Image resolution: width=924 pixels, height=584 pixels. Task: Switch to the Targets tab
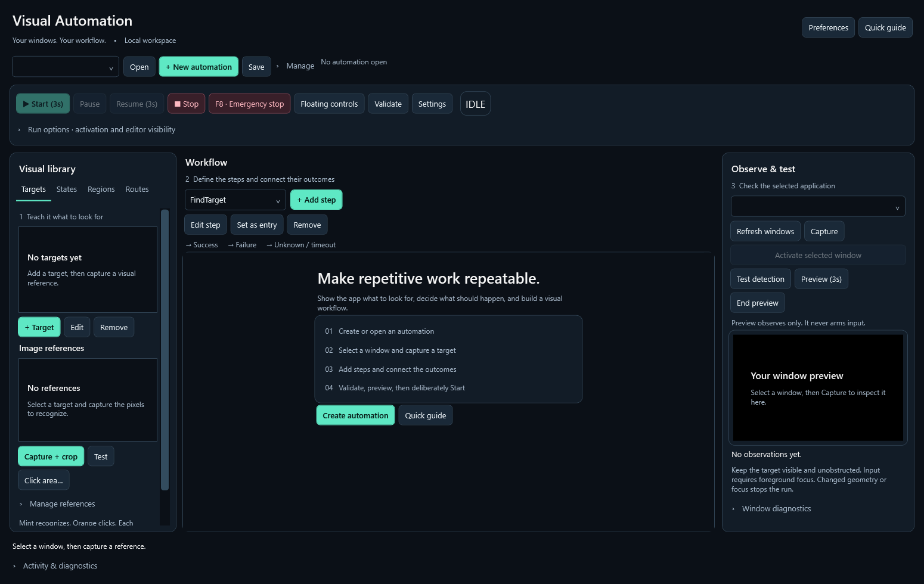pyautogui.click(x=33, y=190)
